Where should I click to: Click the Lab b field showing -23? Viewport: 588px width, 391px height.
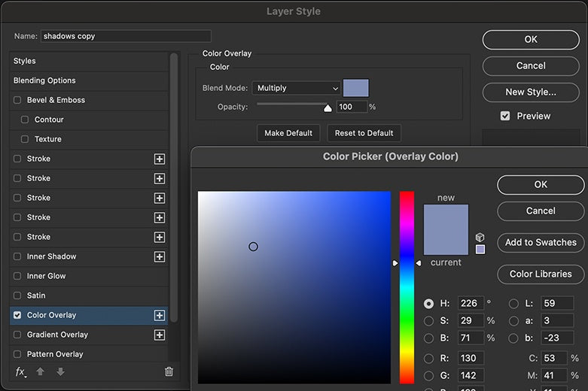(x=557, y=338)
